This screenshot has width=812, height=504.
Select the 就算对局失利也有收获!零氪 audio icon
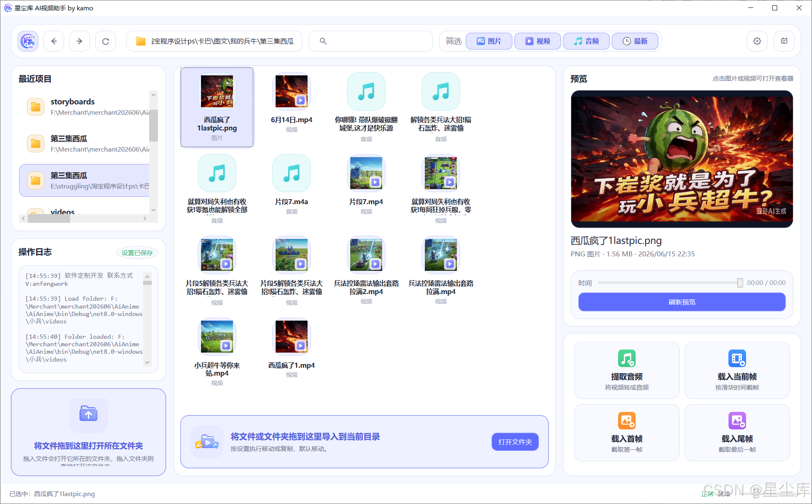tap(217, 173)
